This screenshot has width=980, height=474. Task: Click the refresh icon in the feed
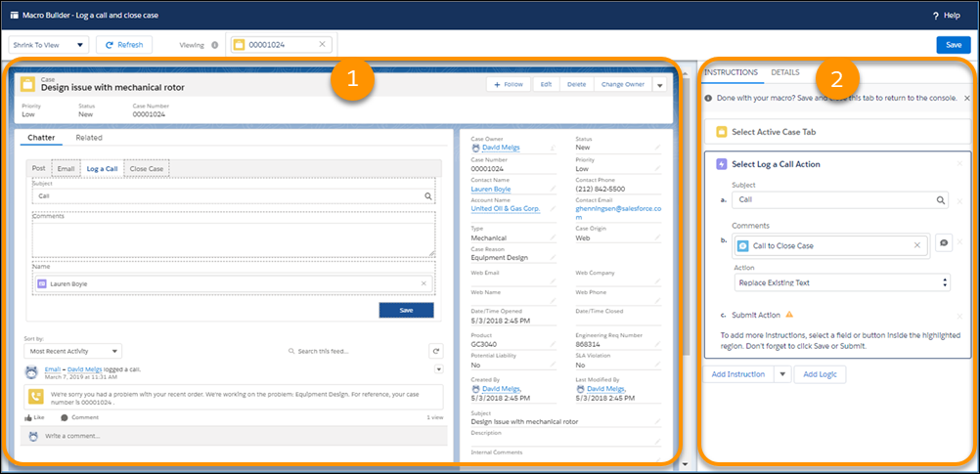coord(435,351)
